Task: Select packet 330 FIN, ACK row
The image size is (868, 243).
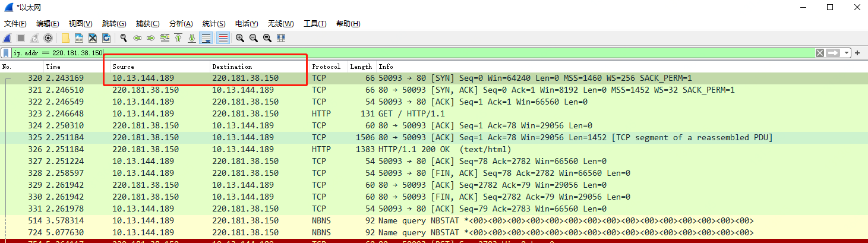Action: (434, 197)
